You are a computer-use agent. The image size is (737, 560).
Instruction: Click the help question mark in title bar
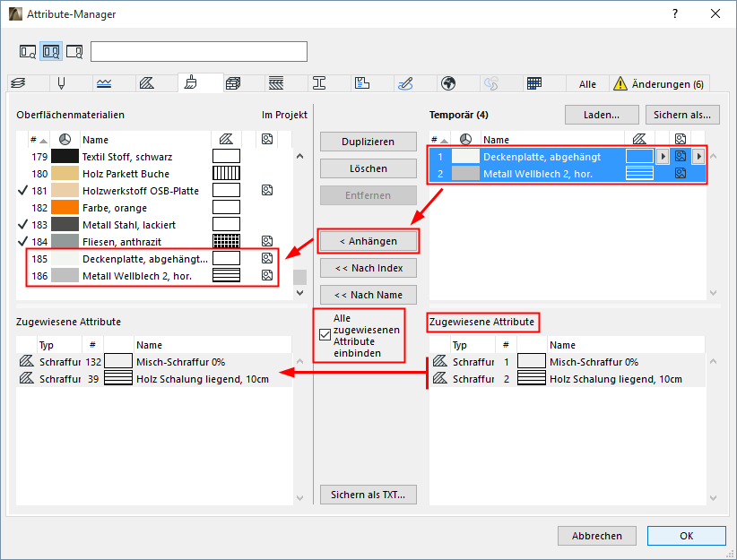coord(675,13)
